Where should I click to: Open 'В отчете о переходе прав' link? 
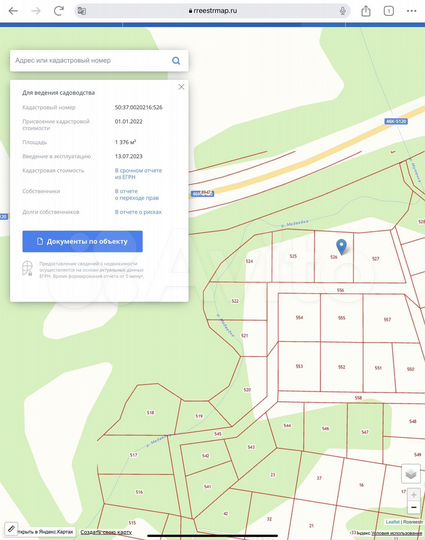point(137,194)
